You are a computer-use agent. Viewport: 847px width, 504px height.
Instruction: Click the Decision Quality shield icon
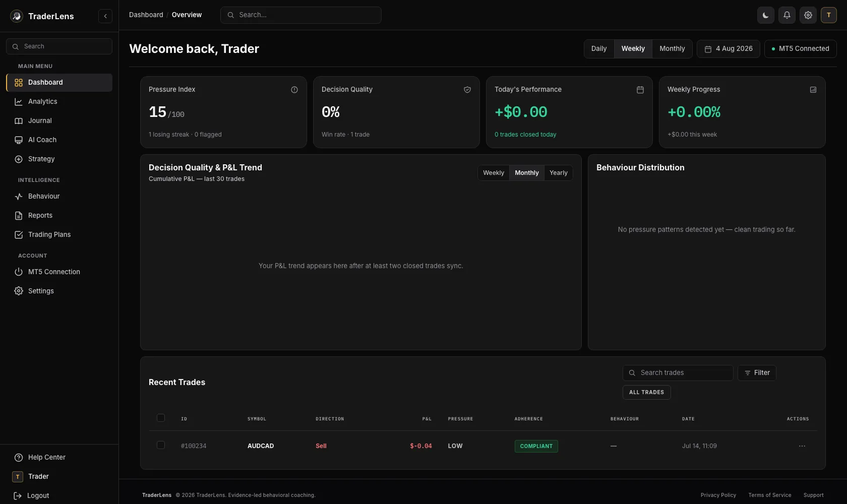click(467, 90)
